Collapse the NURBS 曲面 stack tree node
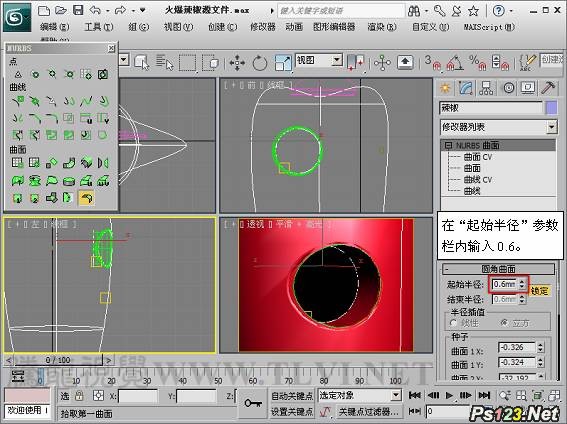Screen dimensions: 567x424 (x=448, y=145)
